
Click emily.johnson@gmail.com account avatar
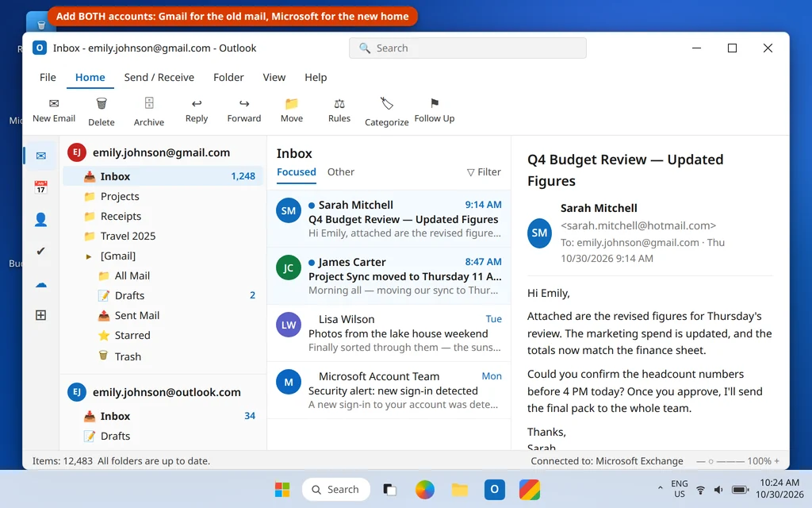[77, 152]
